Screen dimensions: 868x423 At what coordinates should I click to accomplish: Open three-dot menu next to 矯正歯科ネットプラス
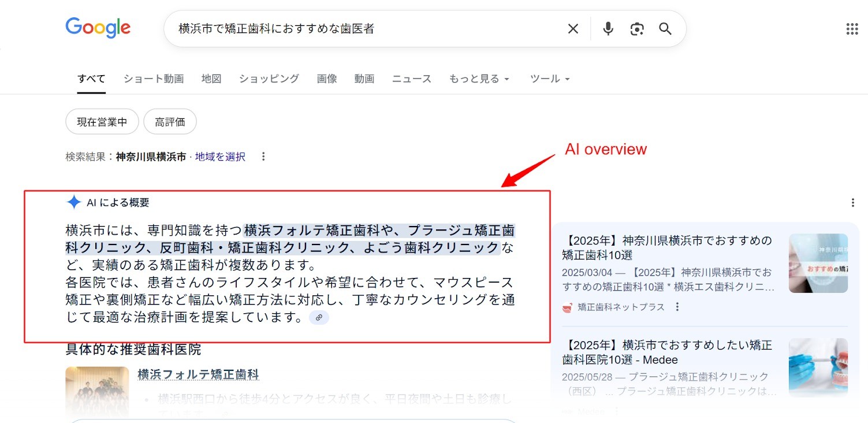tap(677, 307)
